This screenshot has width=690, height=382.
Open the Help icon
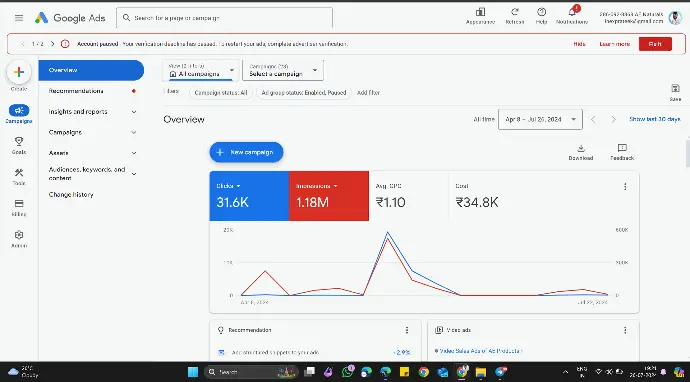(x=541, y=16)
